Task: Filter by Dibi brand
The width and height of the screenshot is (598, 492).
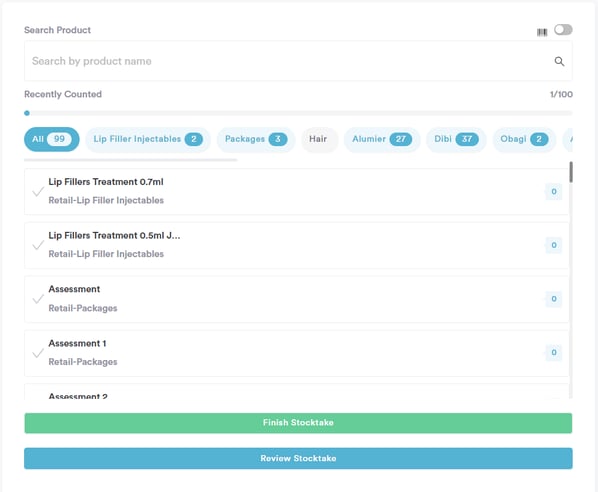Action: coord(456,139)
